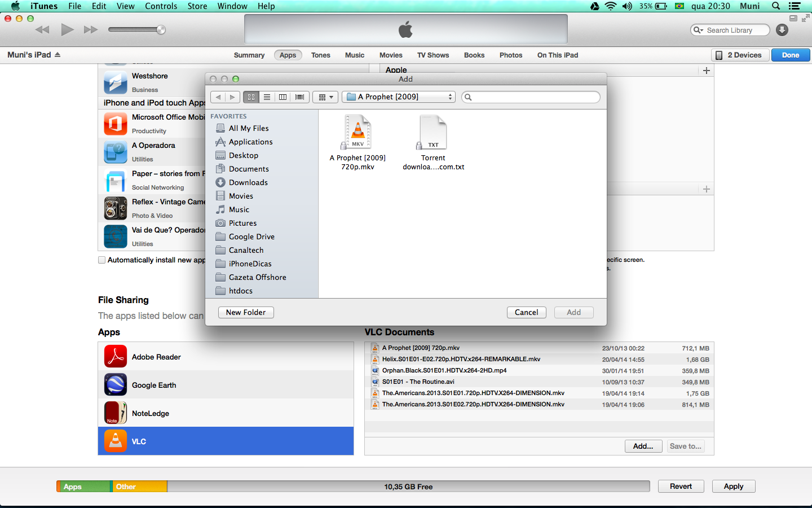Click the plus button on home screen page

click(x=706, y=71)
